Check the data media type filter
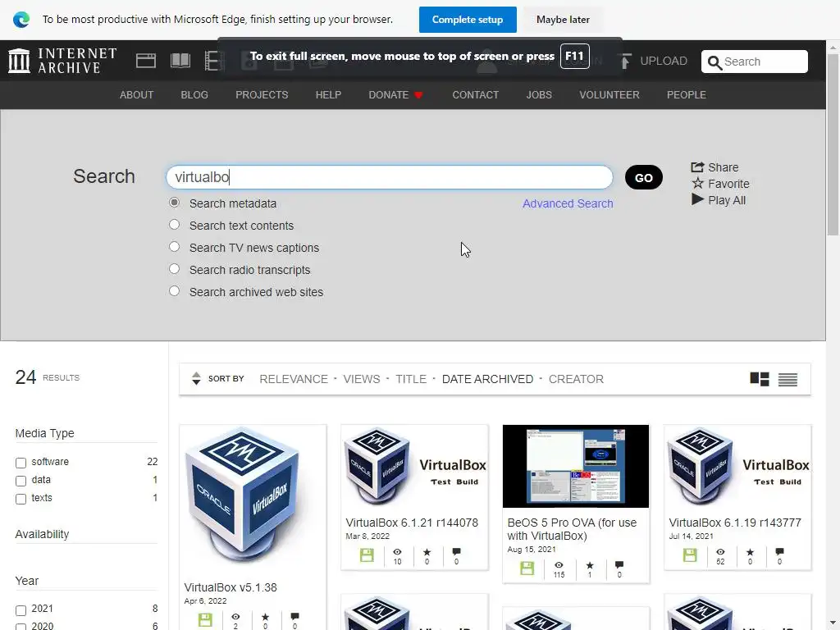This screenshot has height=630, width=840. pyautogui.click(x=21, y=481)
